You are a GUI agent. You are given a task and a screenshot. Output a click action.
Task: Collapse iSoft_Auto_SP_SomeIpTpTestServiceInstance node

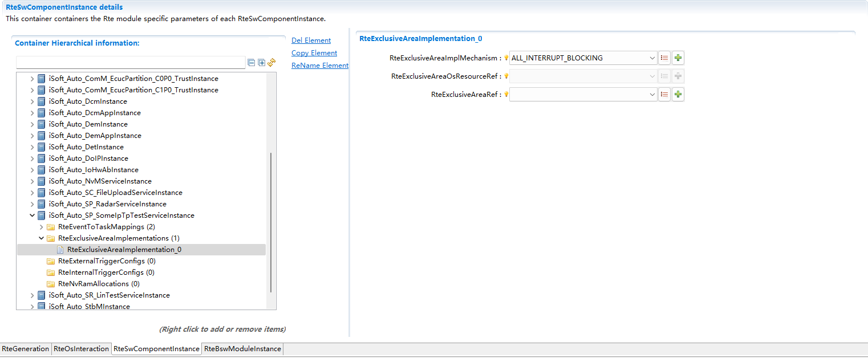32,215
